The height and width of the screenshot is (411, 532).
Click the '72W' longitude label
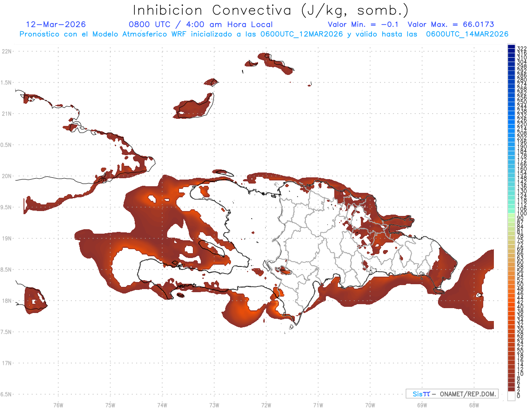click(266, 405)
